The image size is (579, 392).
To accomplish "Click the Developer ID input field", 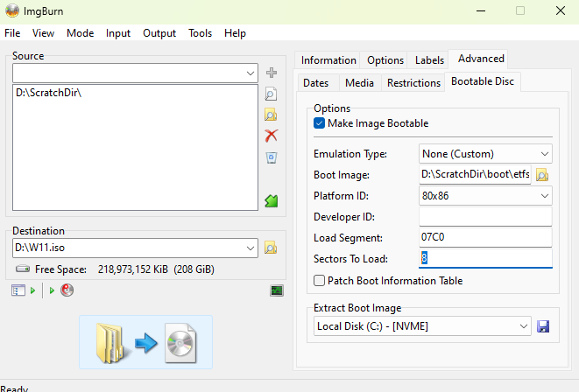I will click(484, 217).
